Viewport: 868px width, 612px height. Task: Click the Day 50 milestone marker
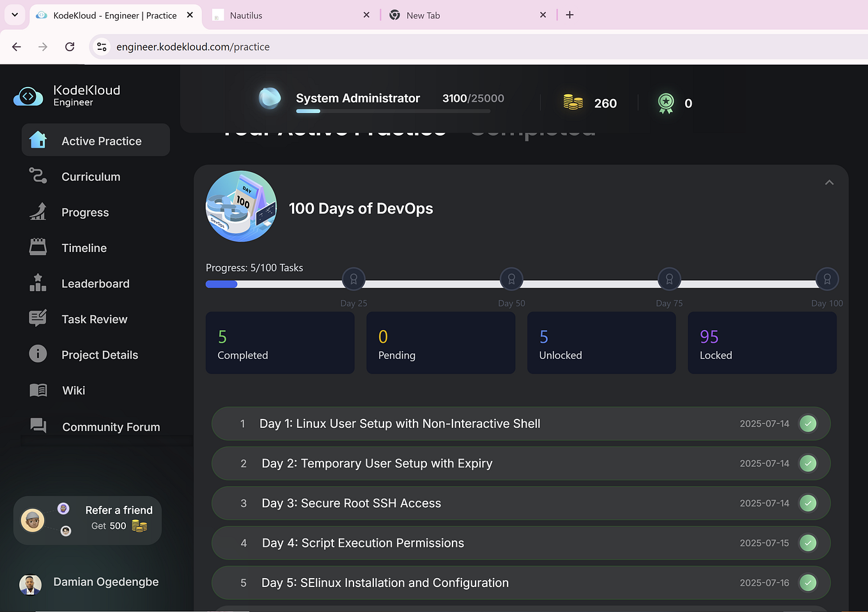[511, 279]
